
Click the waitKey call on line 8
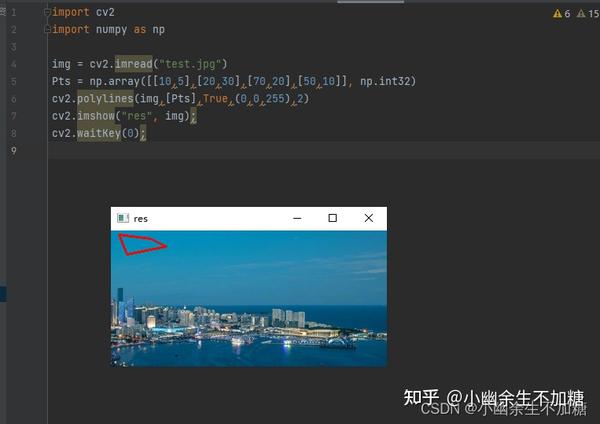pyautogui.click(x=99, y=133)
